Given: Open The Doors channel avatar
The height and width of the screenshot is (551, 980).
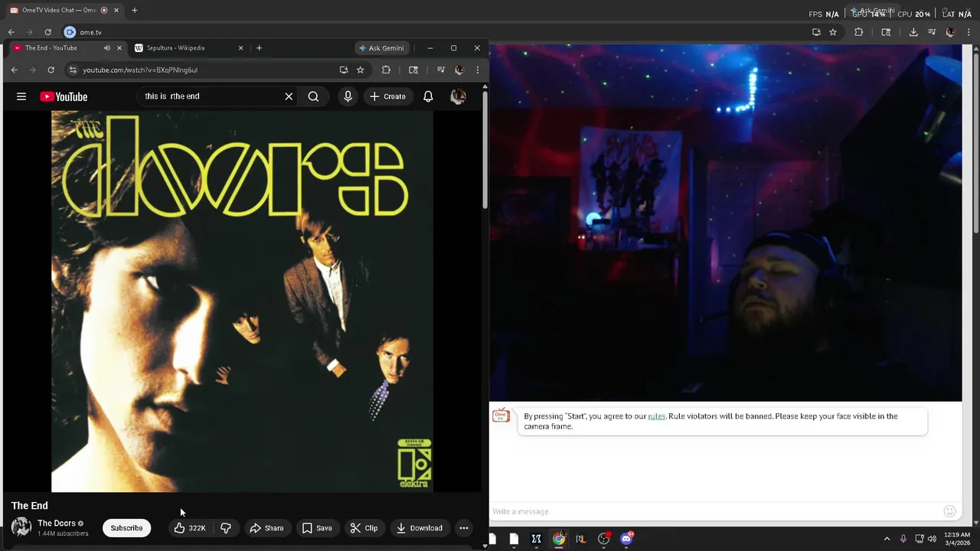Looking at the screenshot, I should tap(21, 527).
